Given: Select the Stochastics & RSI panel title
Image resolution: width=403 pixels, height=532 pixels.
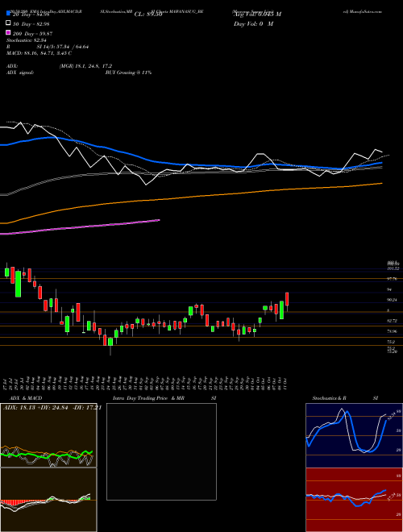Looking at the screenshot, I should coord(345,398).
